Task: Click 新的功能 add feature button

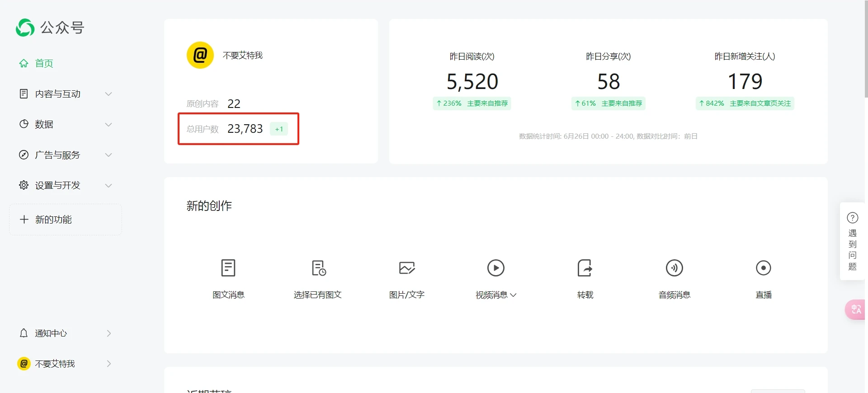Action: click(66, 220)
